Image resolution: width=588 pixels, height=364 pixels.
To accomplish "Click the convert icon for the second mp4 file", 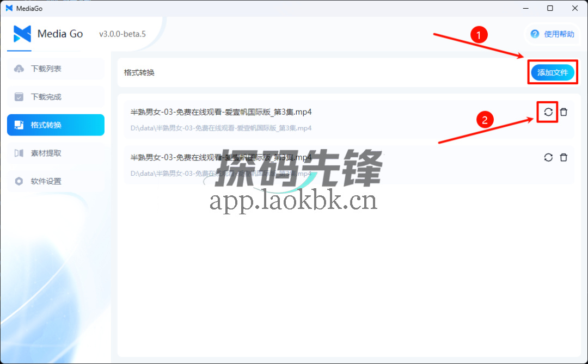I will (548, 157).
